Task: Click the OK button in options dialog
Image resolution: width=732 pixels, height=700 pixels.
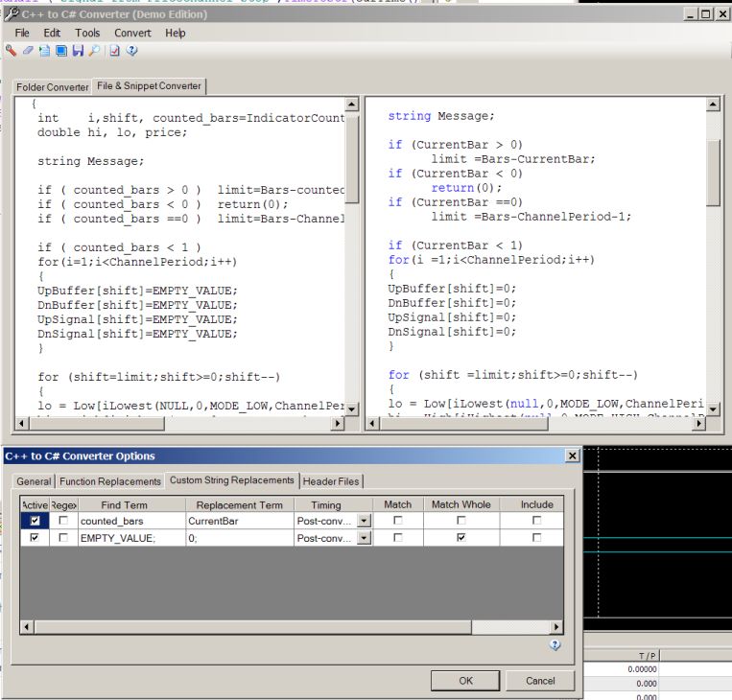Action: tap(465, 681)
